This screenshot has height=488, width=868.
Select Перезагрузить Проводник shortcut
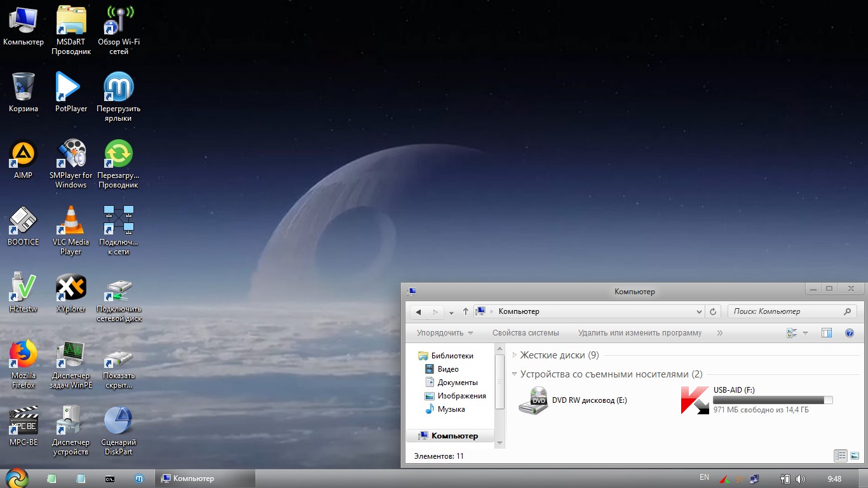coord(119,163)
